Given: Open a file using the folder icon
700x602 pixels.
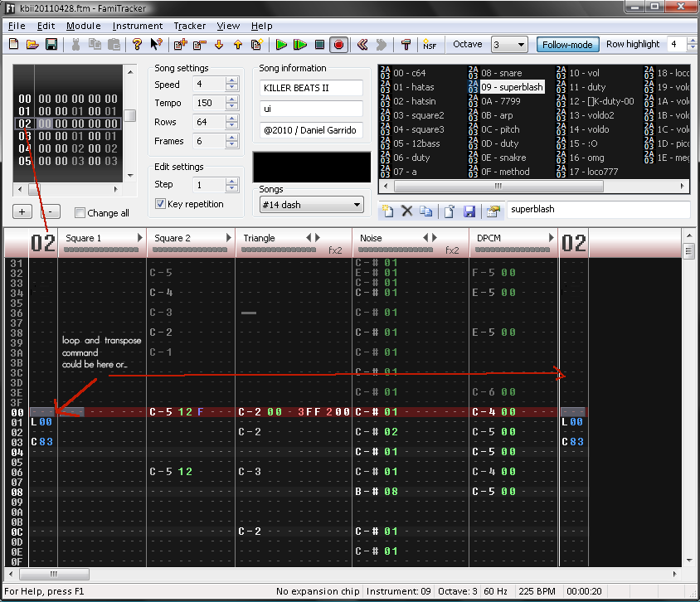Looking at the screenshot, I should 32,45.
